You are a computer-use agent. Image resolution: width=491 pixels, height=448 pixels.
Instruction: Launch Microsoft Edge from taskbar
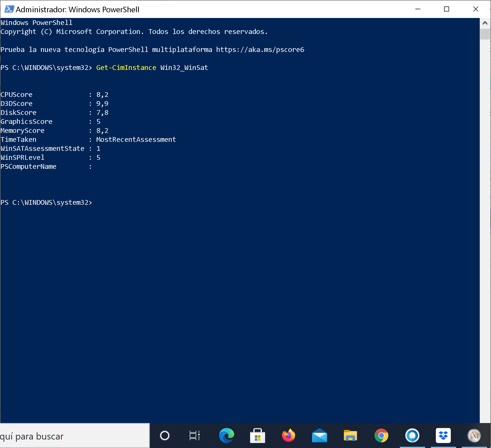click(226, 436)
